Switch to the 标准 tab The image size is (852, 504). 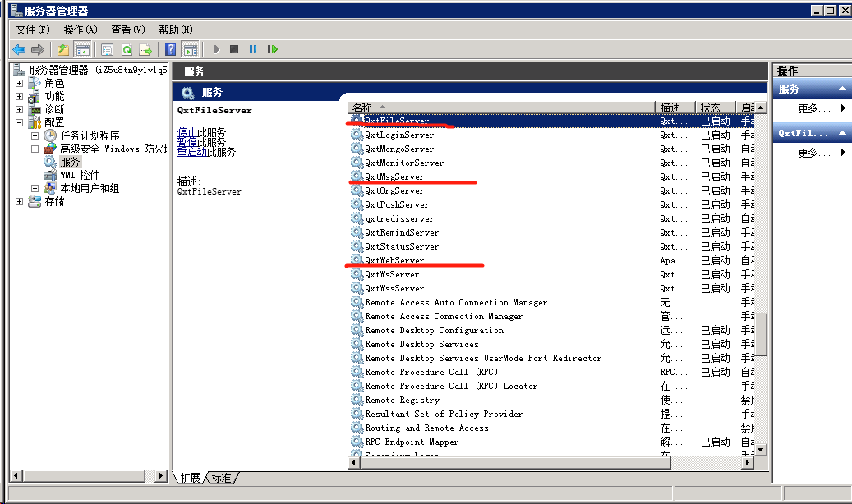222,478
